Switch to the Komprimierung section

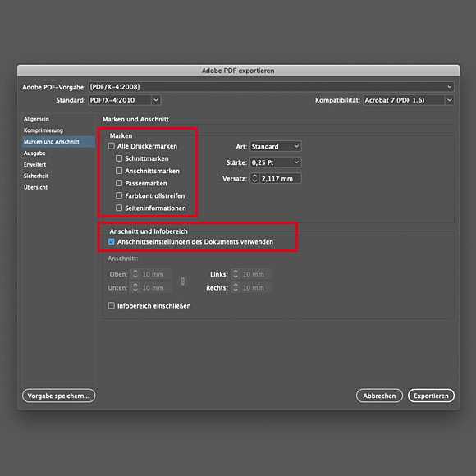pyautogui.click(x=43, y=130)
